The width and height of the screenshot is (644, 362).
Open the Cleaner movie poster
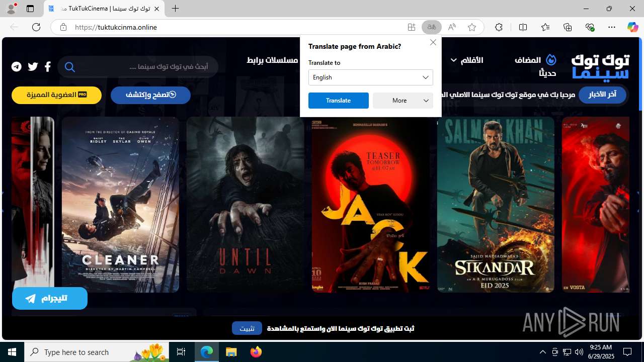[x=120, y=205]
